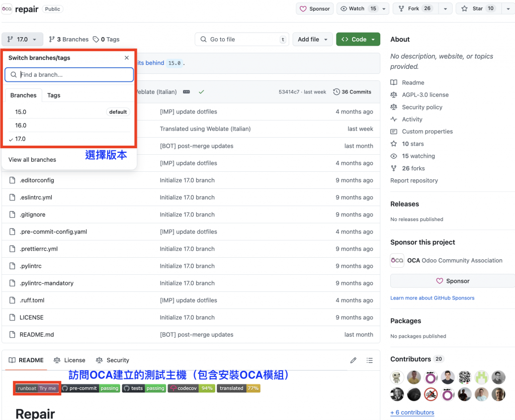The image size is (515, 420).
Task: Click the 0 Tags link
Action: pyautogui.click(x=106, y=39)
